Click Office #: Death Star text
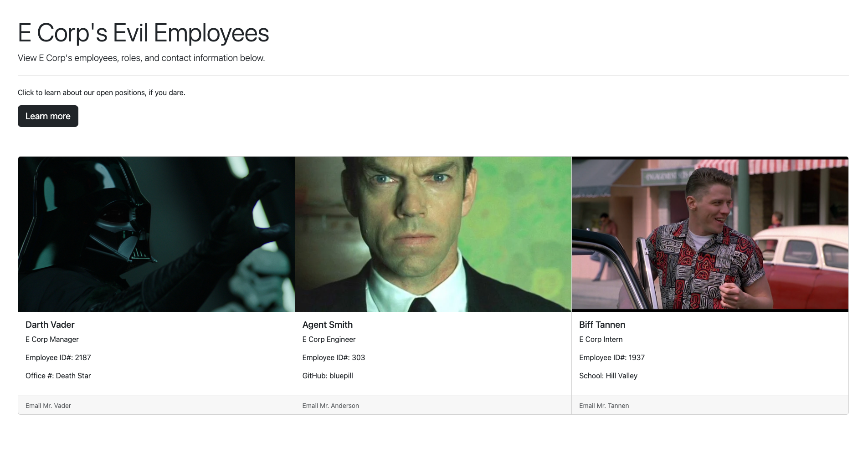The image size is (868, 453). coord(58,376)
